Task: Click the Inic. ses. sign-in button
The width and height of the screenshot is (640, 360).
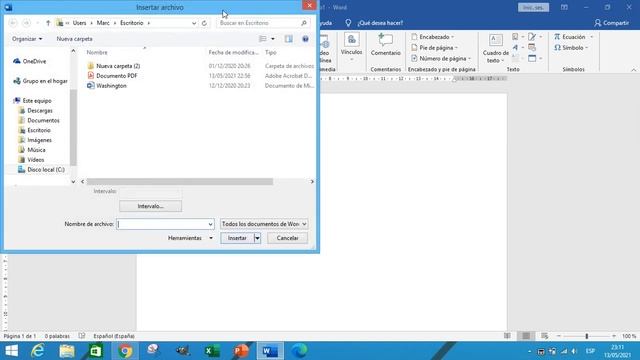Action: pos(533,7)
